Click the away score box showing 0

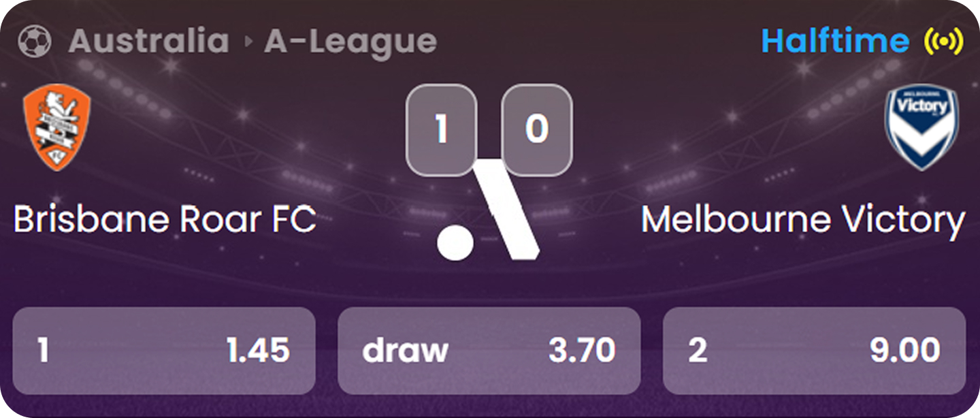click(536, 129)
